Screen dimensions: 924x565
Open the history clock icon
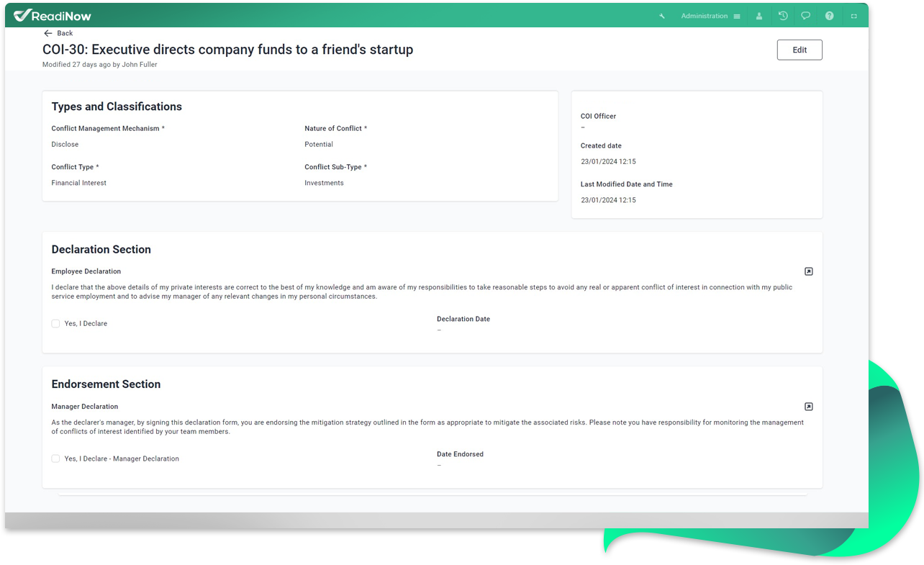783,16
